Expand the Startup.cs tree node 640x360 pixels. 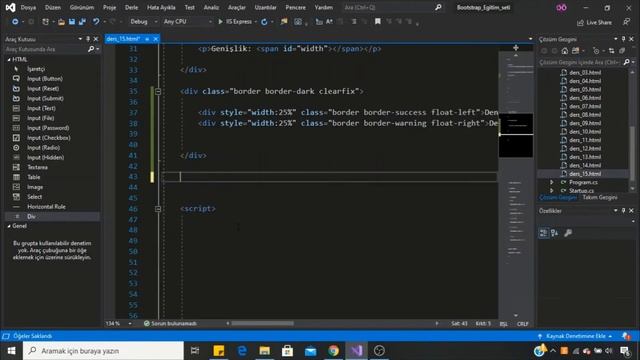pos(551,191)
